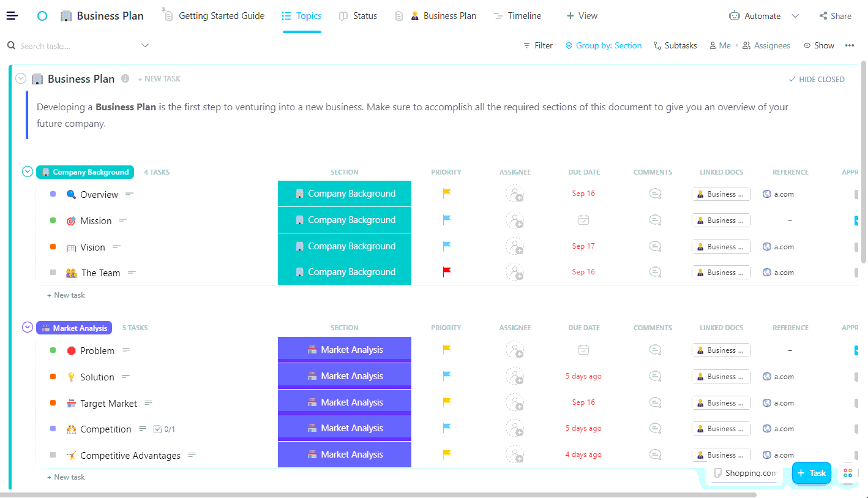Open the three-dot more options menu

pyautogui.click(x=849, y=45)
